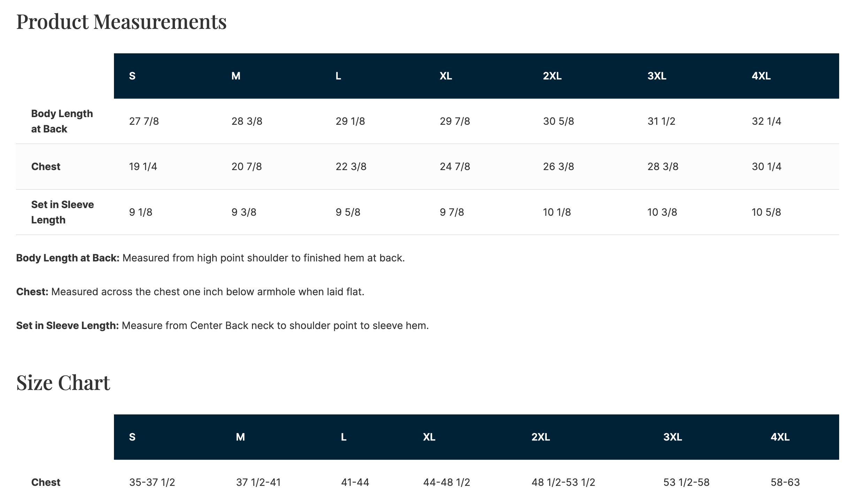Select the 9 5/8 sleeve length value

tap(348, 212)
